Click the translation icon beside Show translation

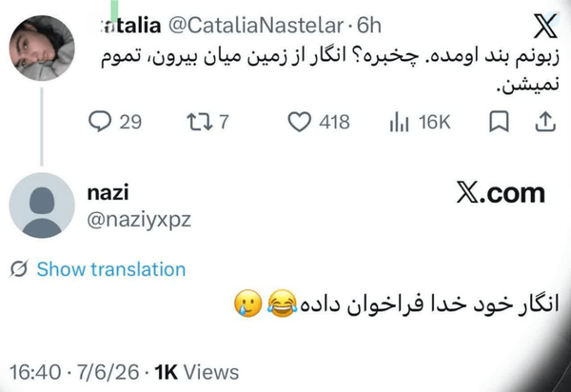click(x=19, y=269)
